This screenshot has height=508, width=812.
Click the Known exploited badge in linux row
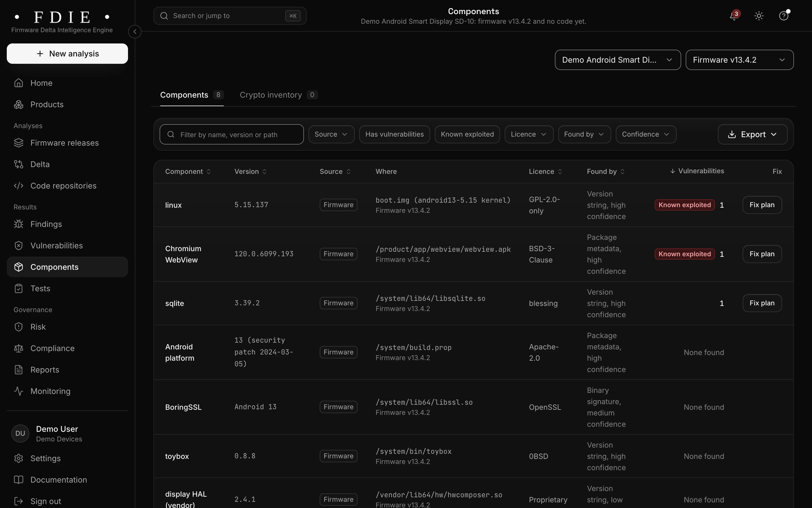(x=685, y=205)
